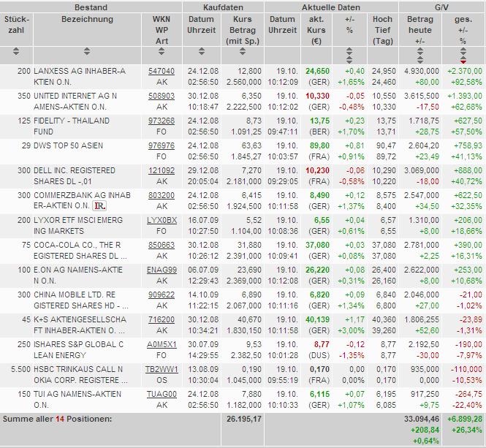Sort by absolute change, upper arrows under +/- %
This screenshot has height=448, width=486.
349,51
